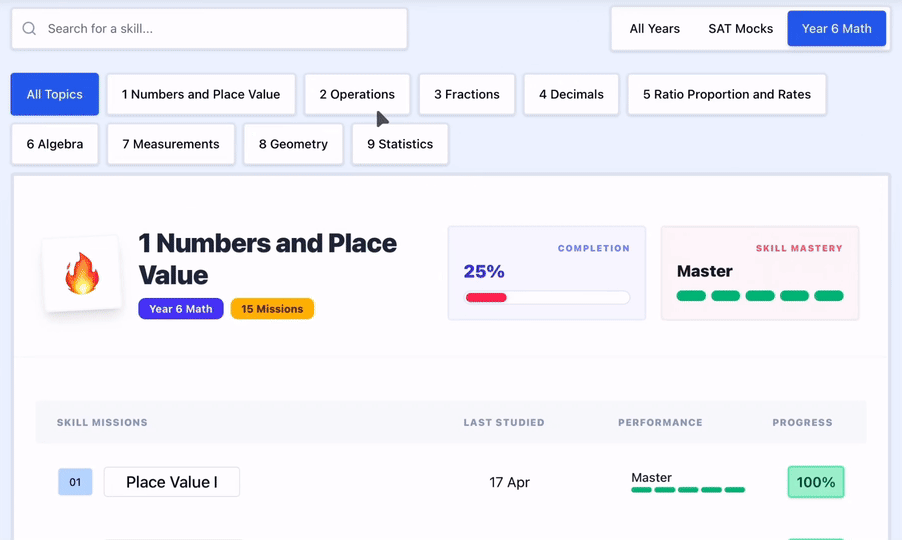Click the Master label in Place Value I row
The image size is (902, 540).
point(651,477)
